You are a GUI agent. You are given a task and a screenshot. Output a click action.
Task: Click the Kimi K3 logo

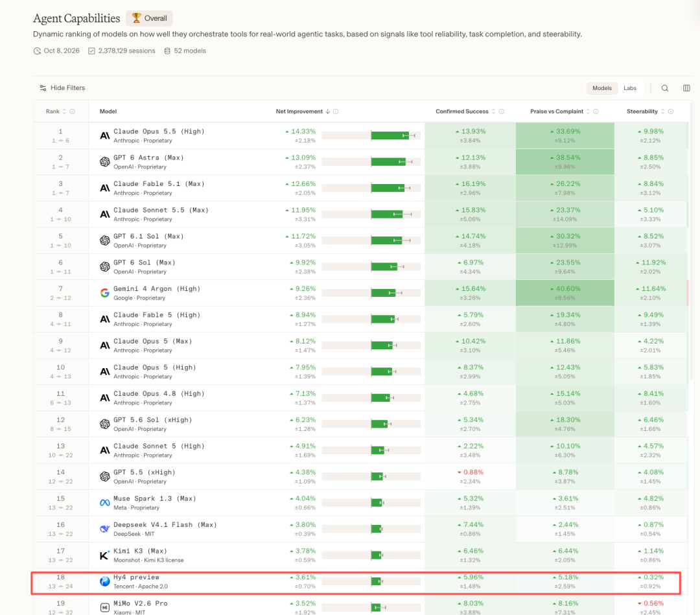[x=104, y=555]
